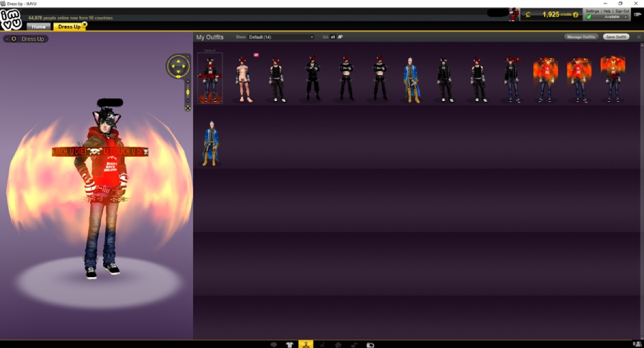Select the eighth outfit with black jacket
644x348 pixels.
(445, 79)
